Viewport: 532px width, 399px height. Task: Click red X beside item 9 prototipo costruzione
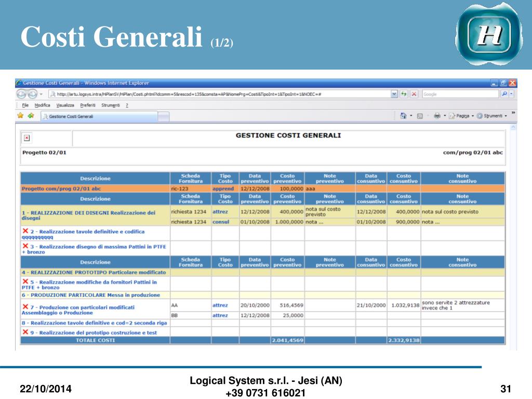25,332
